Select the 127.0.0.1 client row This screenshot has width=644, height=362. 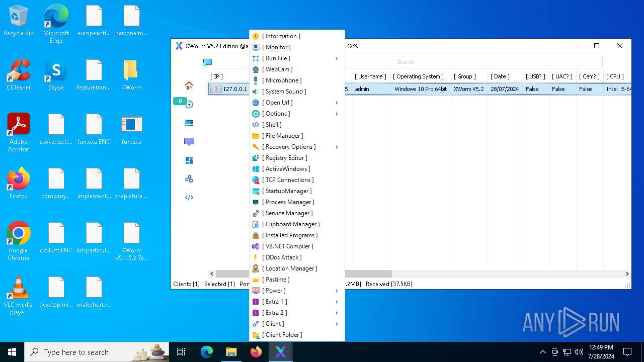(x=420, y=89)
